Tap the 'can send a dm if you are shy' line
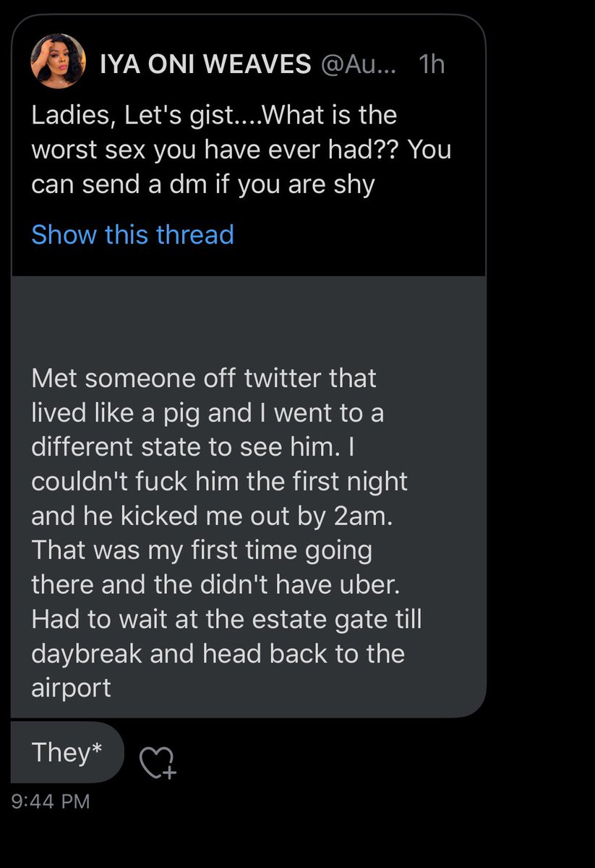Image resolution: width=595 pixels, height=868 pixels. 202,184
